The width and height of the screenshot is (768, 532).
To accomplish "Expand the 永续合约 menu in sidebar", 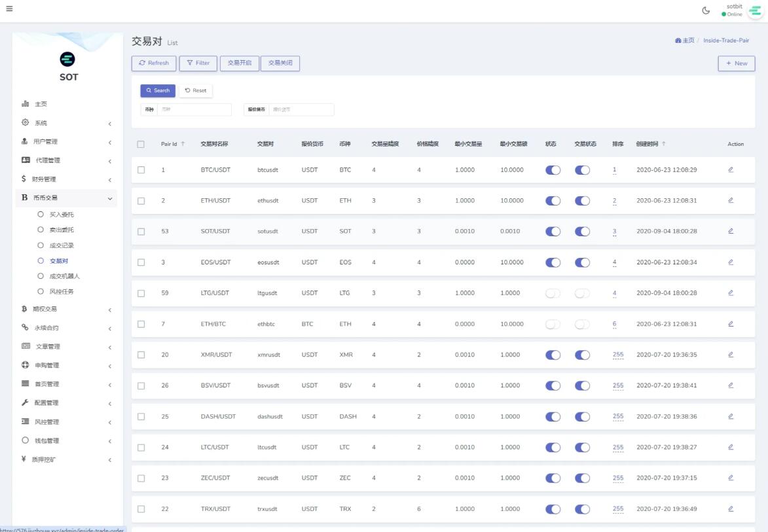I will point(65,328).
